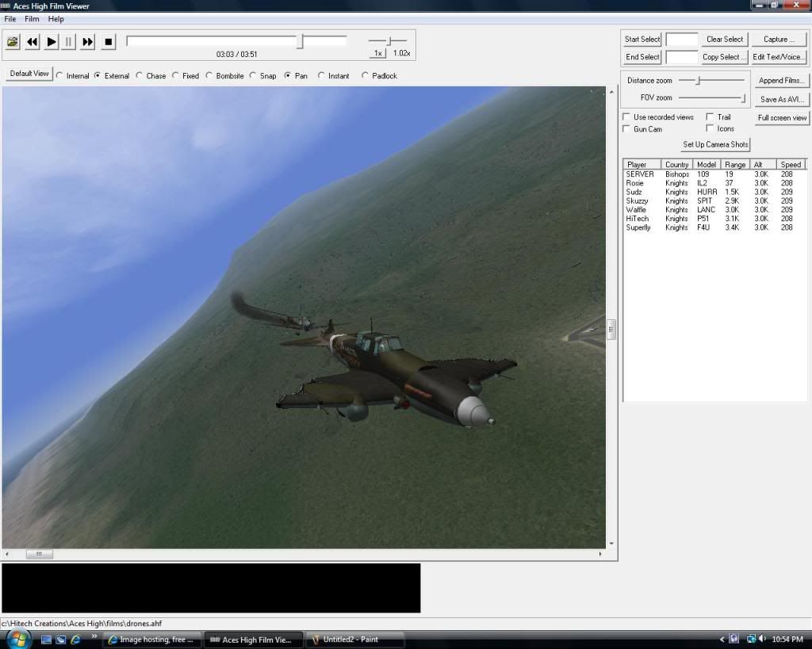The image size is (812, 649).
Task: Rewind the film playback
Action: [x=32, y=41]
